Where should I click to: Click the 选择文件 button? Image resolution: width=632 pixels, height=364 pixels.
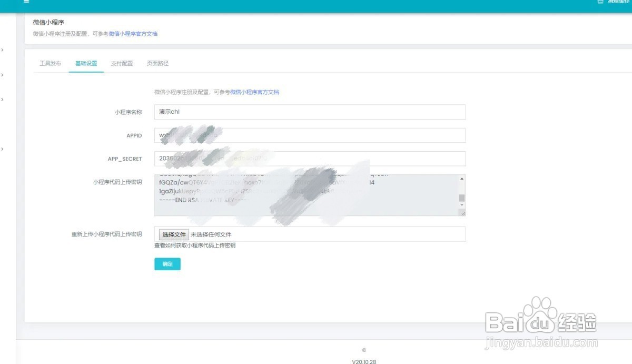click(174, 234)
